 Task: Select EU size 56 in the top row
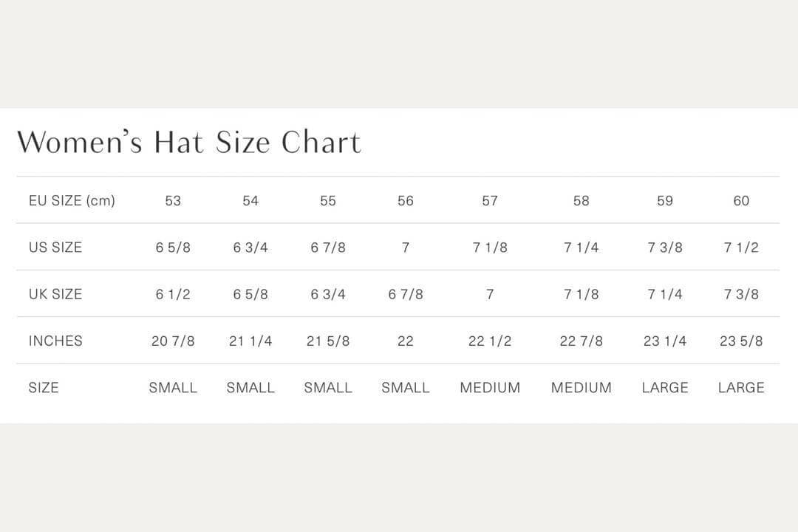406,200
